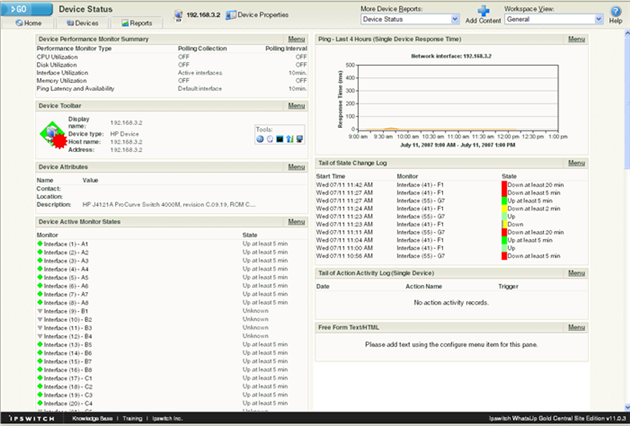Open Menu of Free Form Text/HTML pane

point(576,328)
